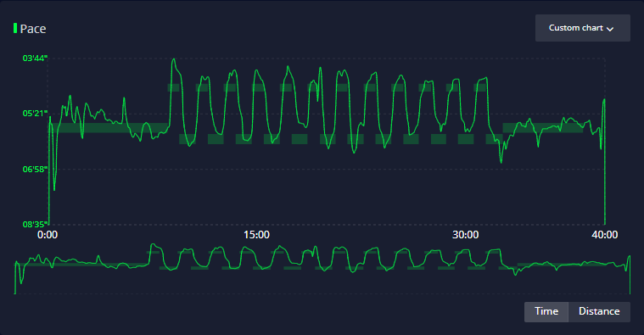Click the cool-down target pace band in main chart

[x=542, y=128]
